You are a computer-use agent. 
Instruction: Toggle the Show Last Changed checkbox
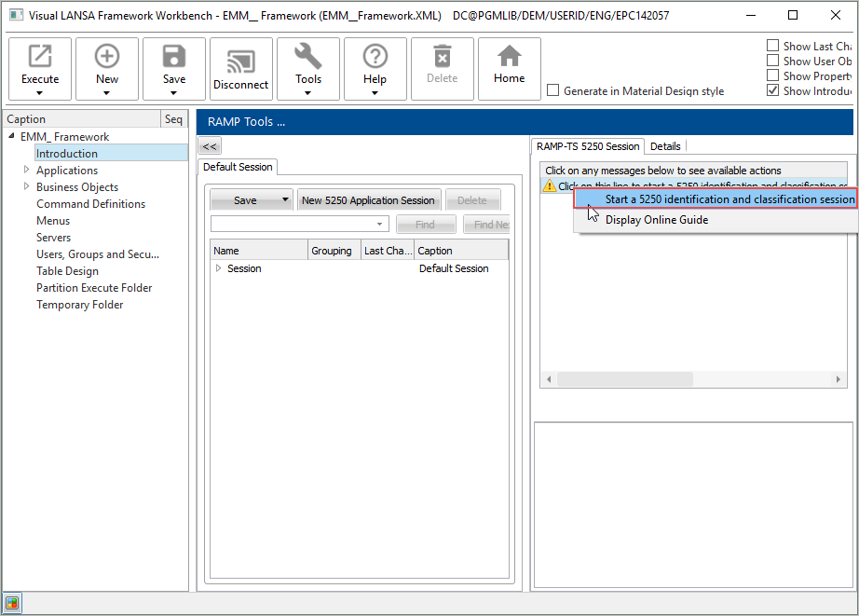coord(773,46)
